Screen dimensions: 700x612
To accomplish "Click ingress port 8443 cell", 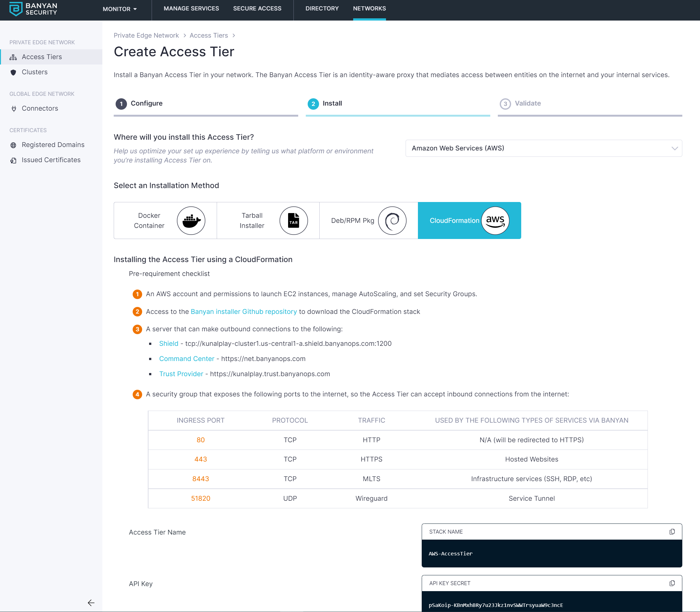I will [x=201, y=479].
